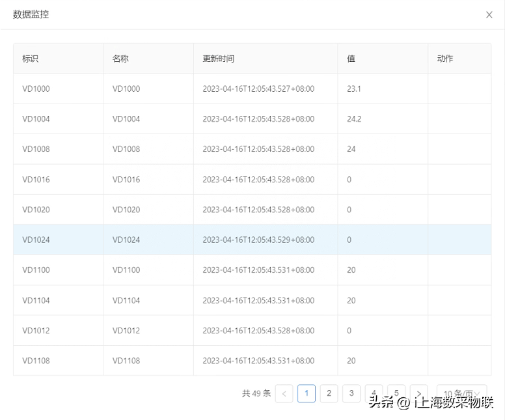Click the 标识 column header
Image resolution: width=505 pixels, height=420 pixels.
tap(31, 59)
